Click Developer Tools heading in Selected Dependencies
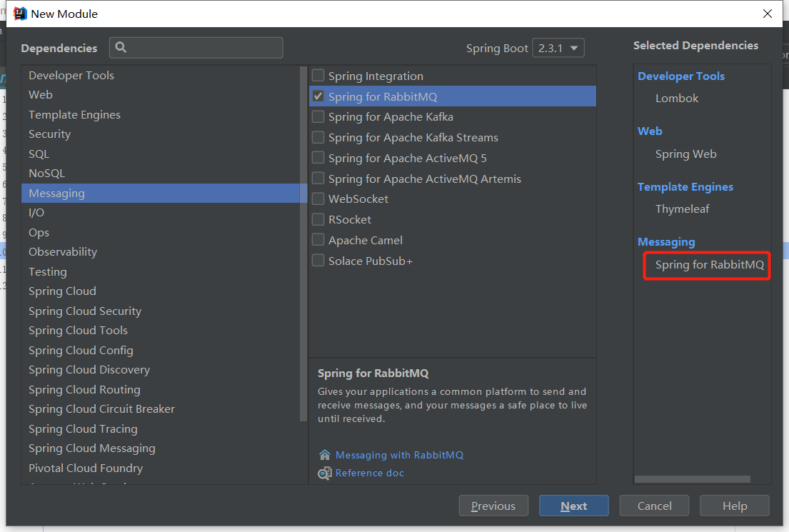The image size is (789, 532). (x=681, y=76)
